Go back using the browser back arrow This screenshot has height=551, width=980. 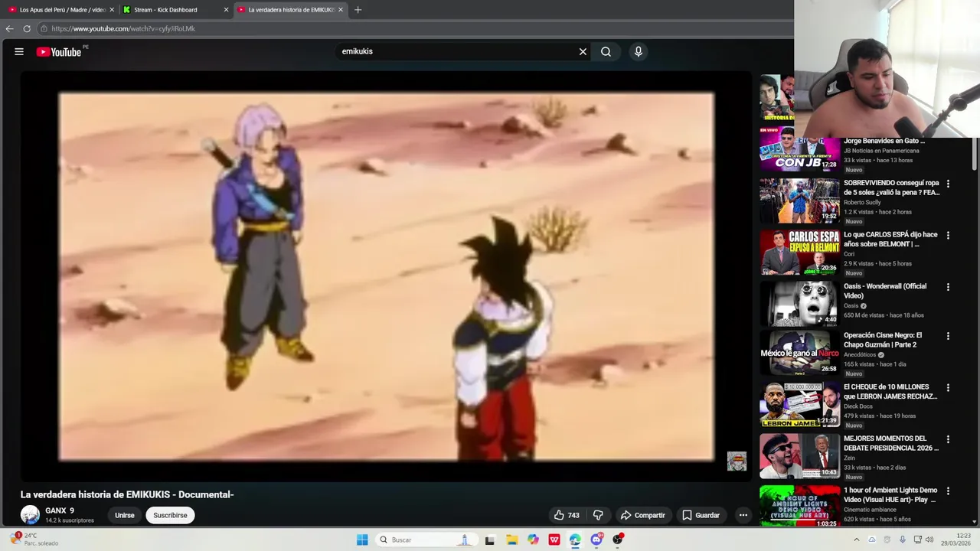[9, 28]
